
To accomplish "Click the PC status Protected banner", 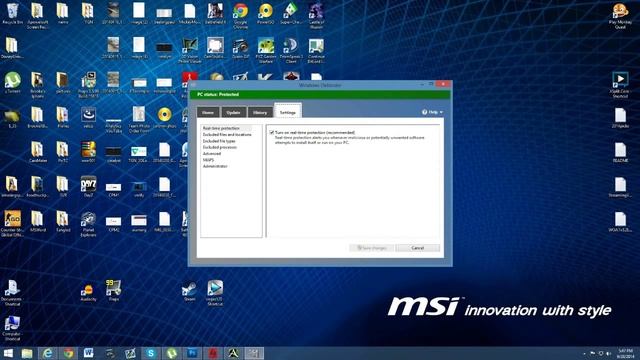I will [320, 94].
